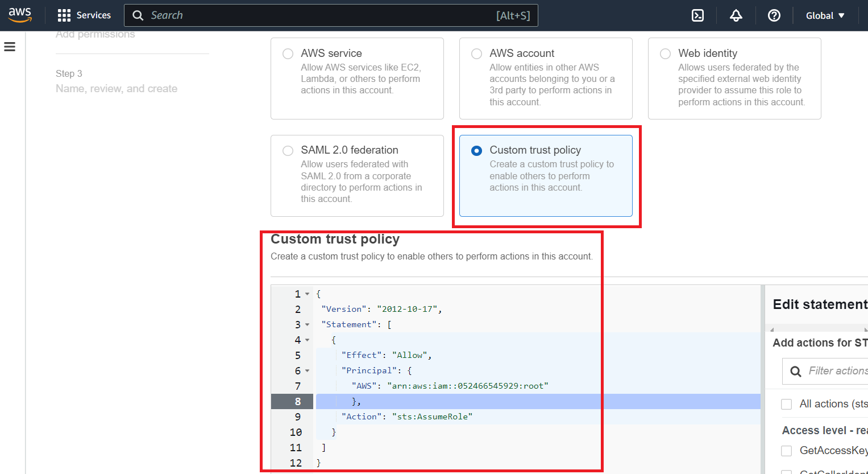Click the search magnifier icon
The height and width of the screenshot is (474, 868).
coord(138,15)
